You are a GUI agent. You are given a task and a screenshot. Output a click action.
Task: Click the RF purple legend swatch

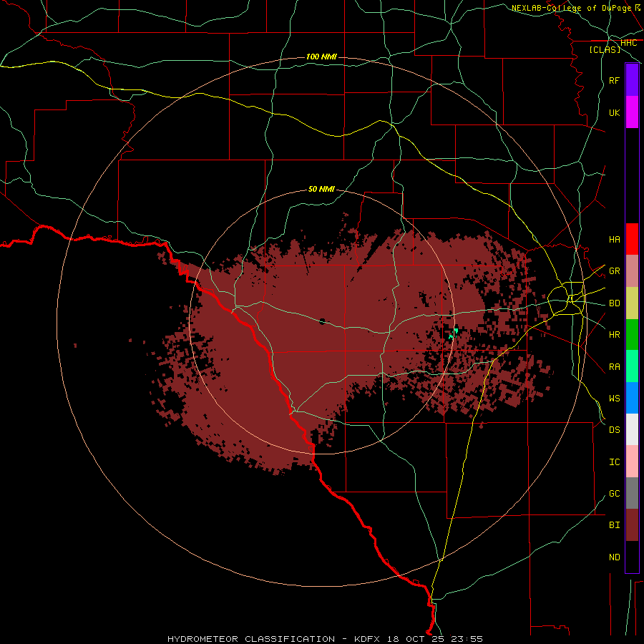point(632,80)
